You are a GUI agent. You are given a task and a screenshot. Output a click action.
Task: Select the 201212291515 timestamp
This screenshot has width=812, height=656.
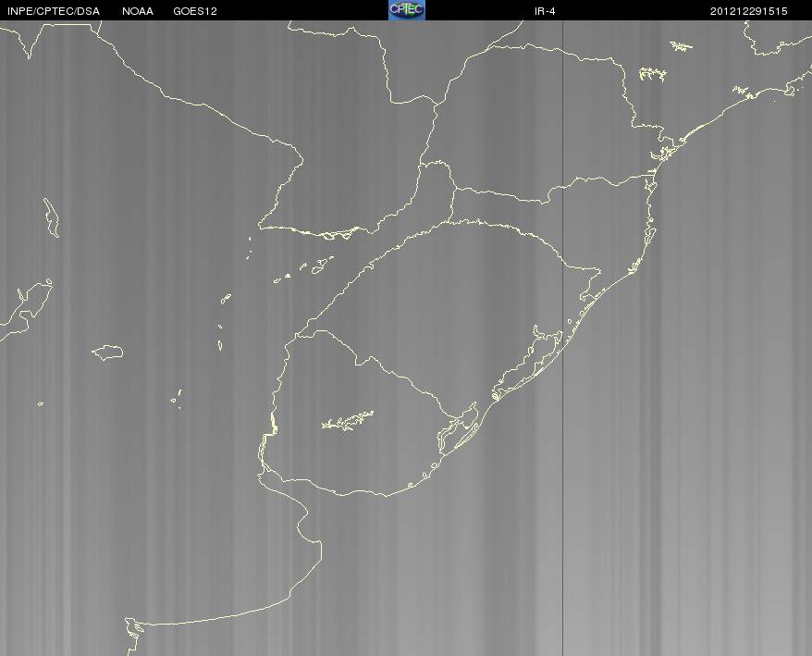749,11
